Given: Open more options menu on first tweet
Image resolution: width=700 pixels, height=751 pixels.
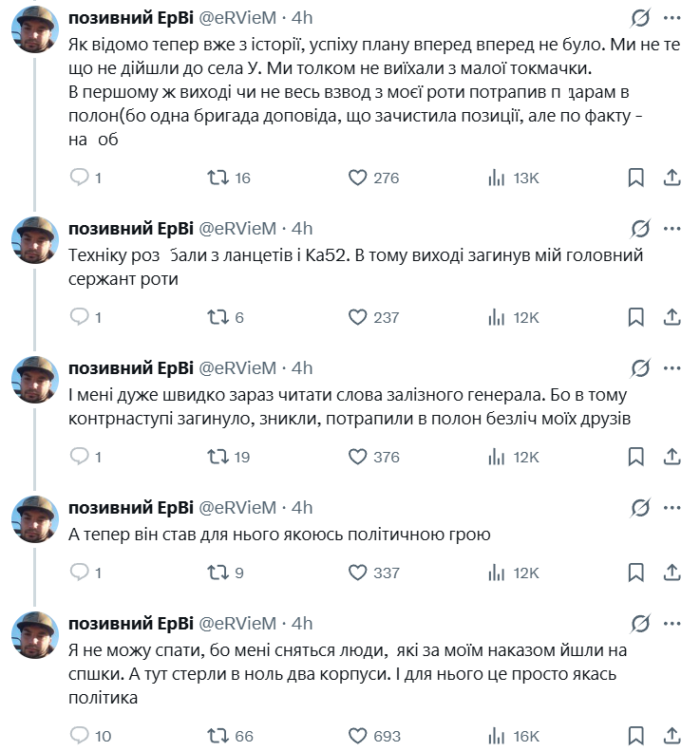Looking at the screenshot, I should tap(672, 18).
